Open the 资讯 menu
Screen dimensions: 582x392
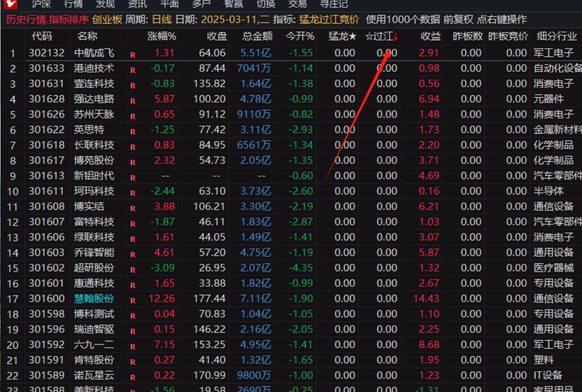click(x=137, y=4)
